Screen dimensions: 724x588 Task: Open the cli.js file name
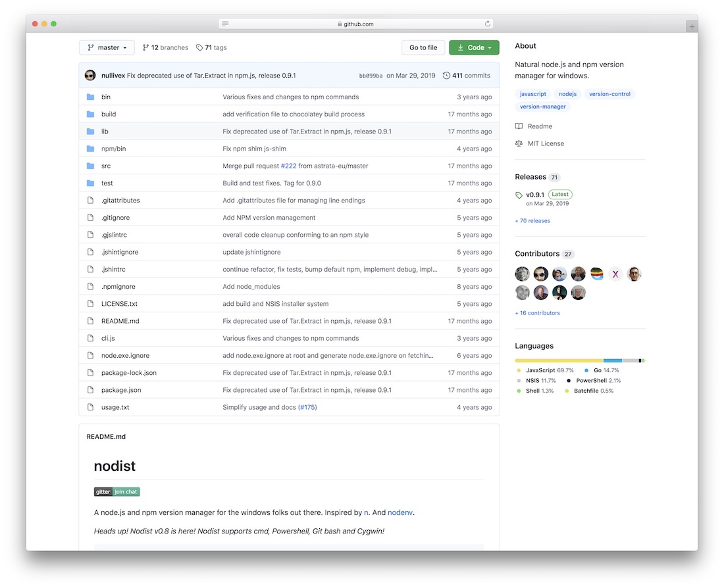(x=108, y=338)
